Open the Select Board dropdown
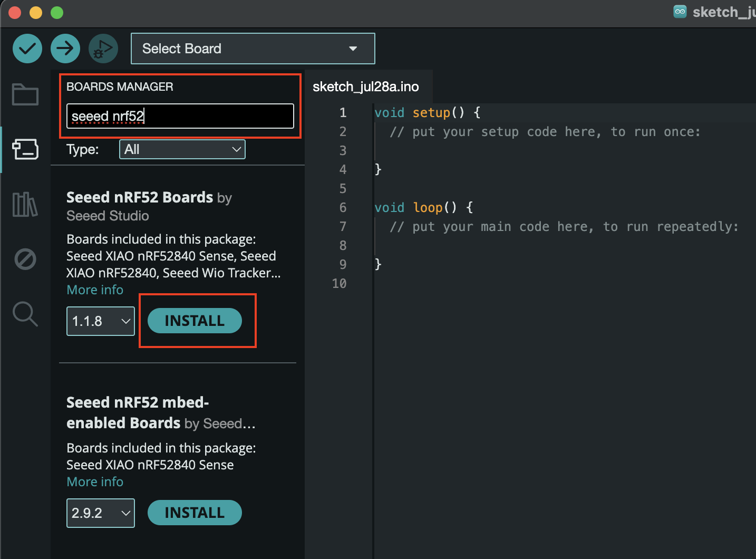 pos(253,49)
